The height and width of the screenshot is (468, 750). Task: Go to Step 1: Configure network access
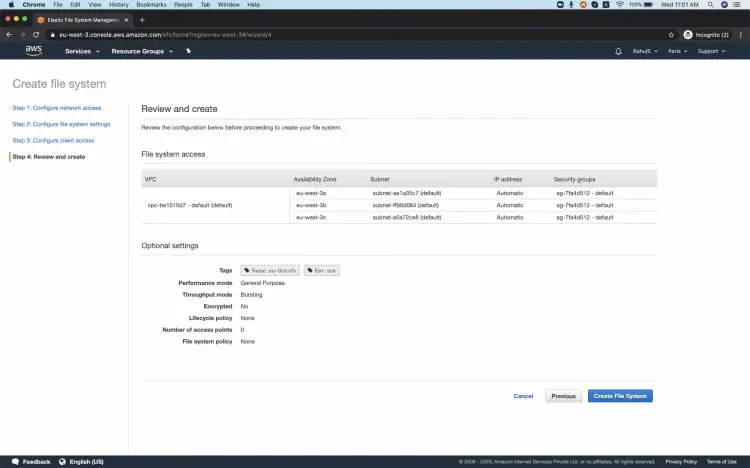tap(57, 108)
